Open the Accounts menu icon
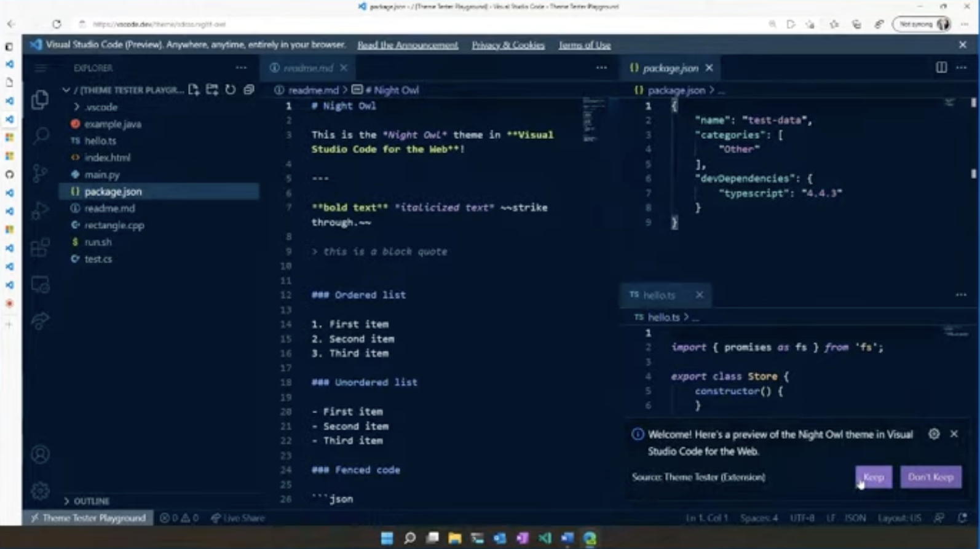 point(40,454)
